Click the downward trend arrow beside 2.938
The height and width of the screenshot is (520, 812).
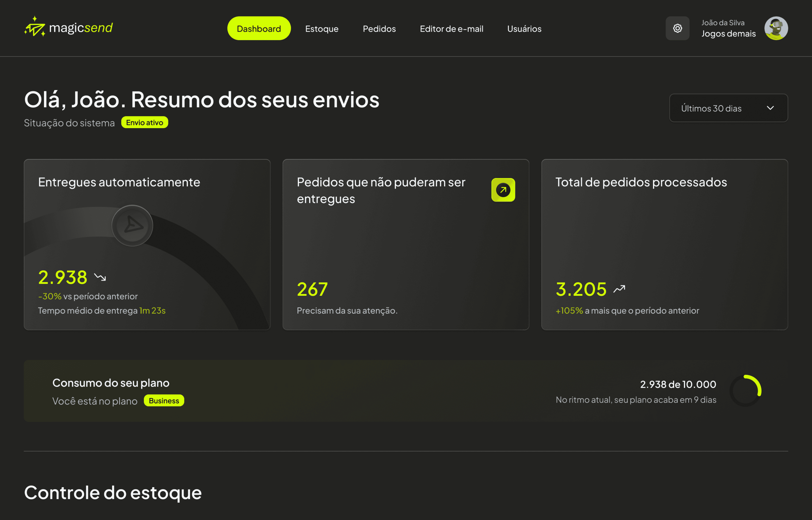100,277
